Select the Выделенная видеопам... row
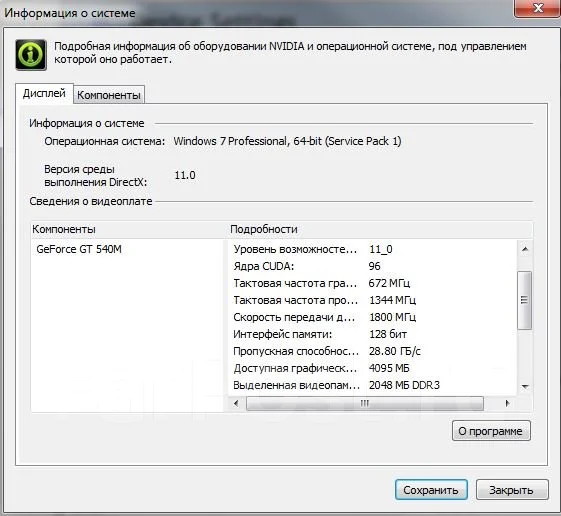Image resolution: width=561 pixels, height=516 pixels. (x=372, y=385)
